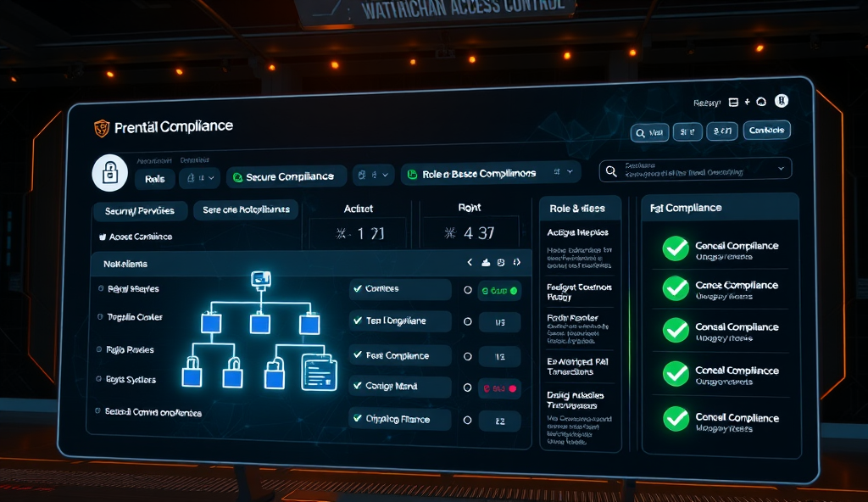Click the red status pill in Contige Mand row

(x=499, y=388)
